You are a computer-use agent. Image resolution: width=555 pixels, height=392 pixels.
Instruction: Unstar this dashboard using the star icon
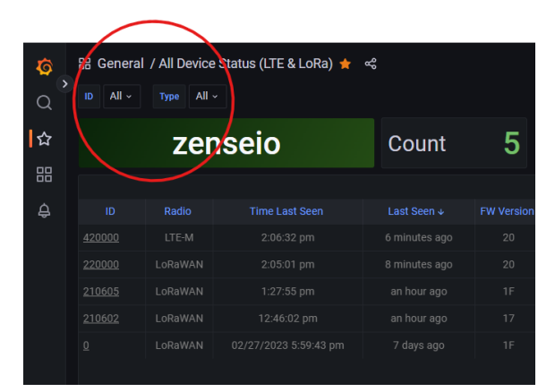coord(346,64)
